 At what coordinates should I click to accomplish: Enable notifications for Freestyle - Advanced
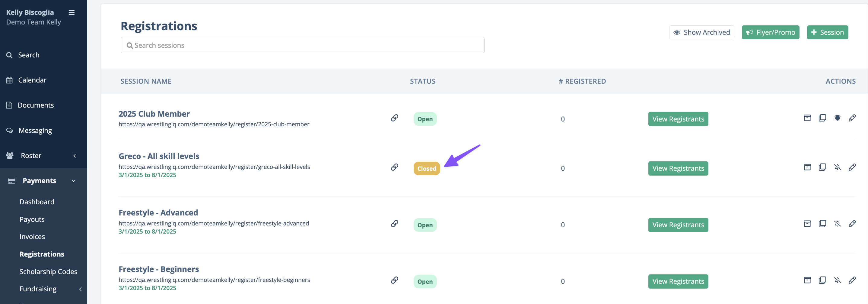(x=837, y=224)
